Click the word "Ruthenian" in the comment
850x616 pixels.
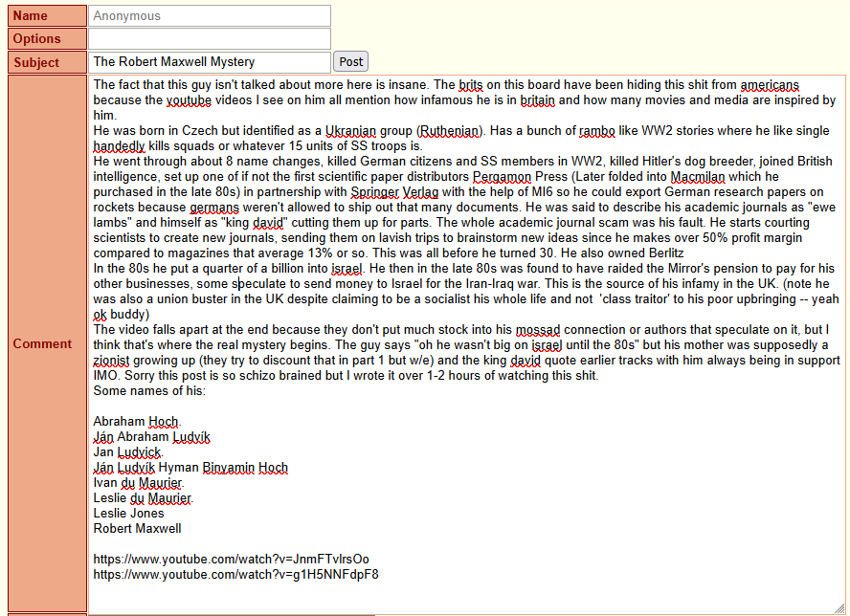(x=449, y=131)
